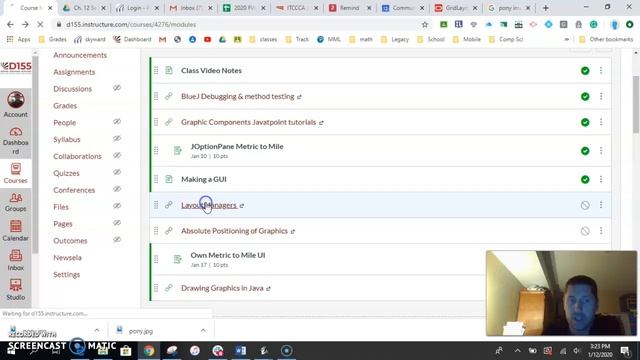
Task: Click the browser back arrow
Action: [10, 24]
